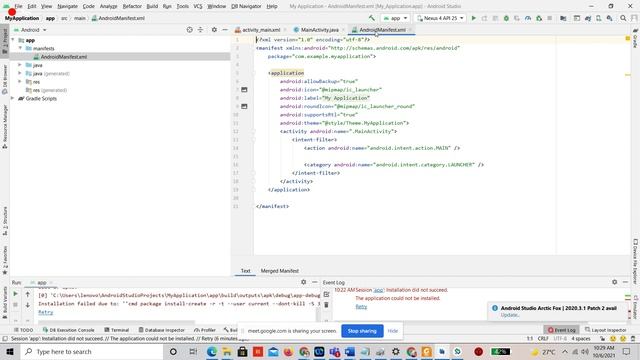Open the Project tool window stripe

(4, 41)
